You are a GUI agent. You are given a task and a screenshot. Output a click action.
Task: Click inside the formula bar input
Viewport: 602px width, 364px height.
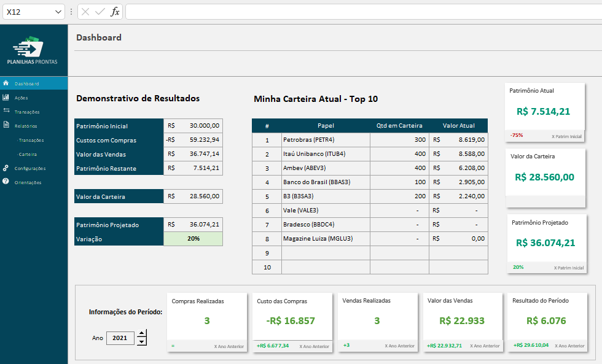coord(364,12)
